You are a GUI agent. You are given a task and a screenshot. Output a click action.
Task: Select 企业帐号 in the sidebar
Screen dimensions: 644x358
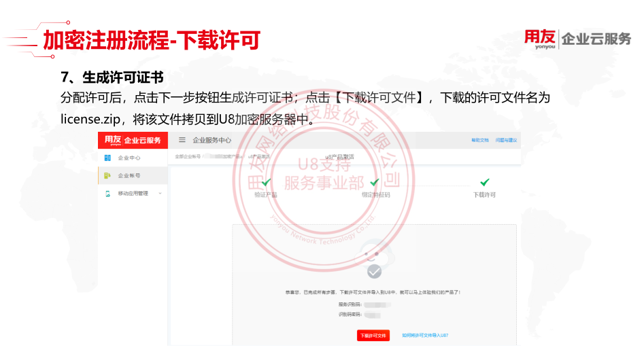coord(129,175)
